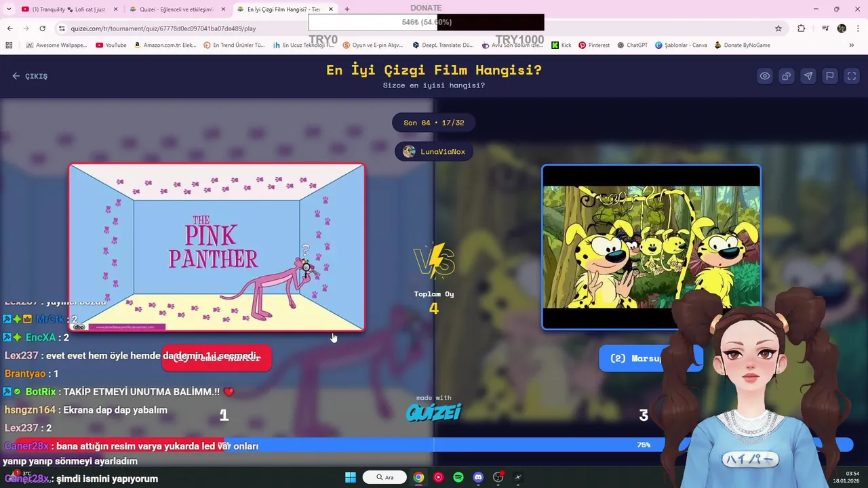Open the tab search dropdown arrow

9,9
